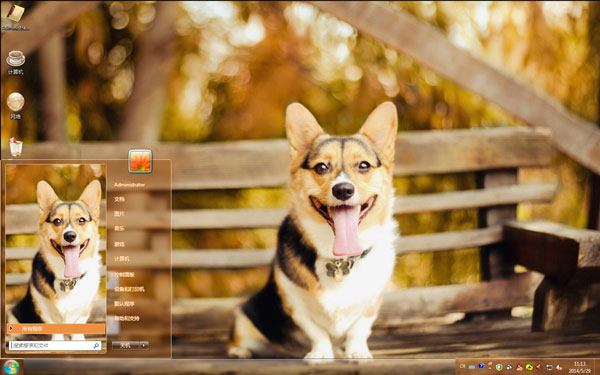Click the user account flower picture
The image size is (600, 375).
coord(140,161)
